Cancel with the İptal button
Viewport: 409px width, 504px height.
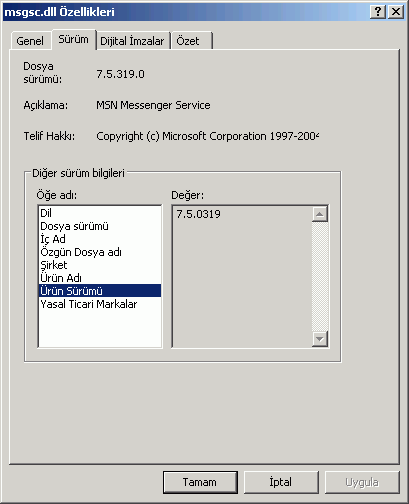coord(281,482)
